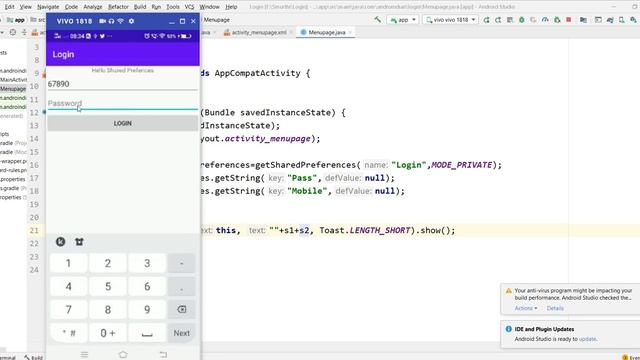This screenshot has width=640, height=360.
Task: Click the scroll-to-source target icon in project panel
Action: point(13,32)
